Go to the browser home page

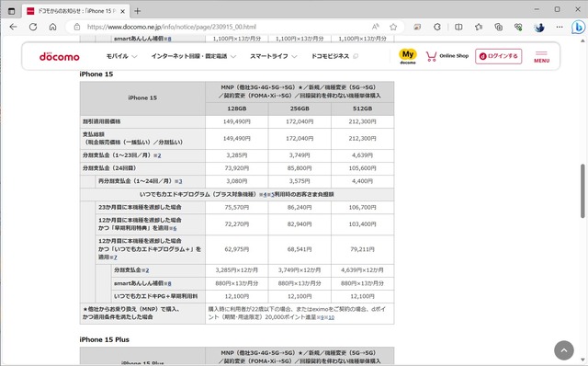pyautogui.click(x=53, y=27)
